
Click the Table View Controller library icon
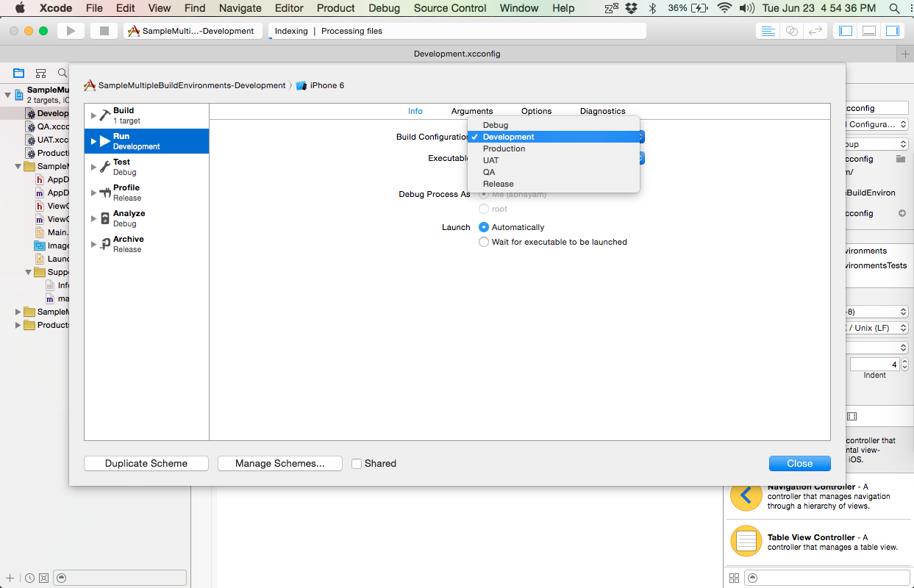tap(746, 542)
